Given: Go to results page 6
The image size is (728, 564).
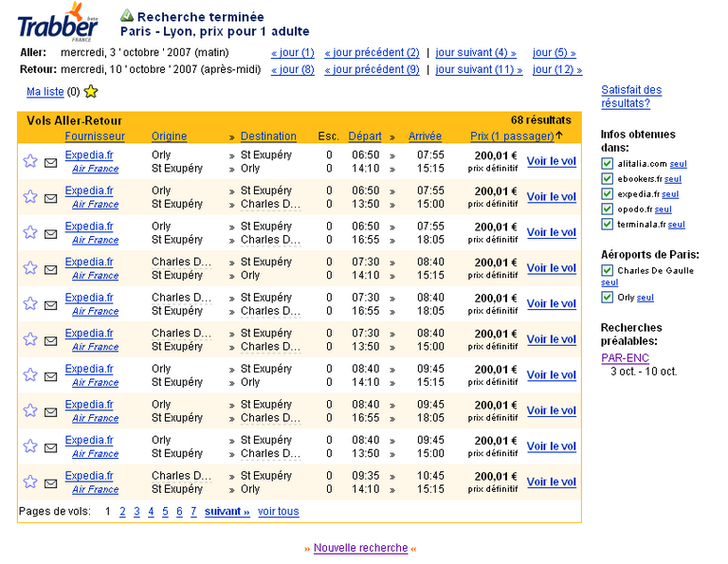Looking at the screenshot, I should (x=179, y=512).
